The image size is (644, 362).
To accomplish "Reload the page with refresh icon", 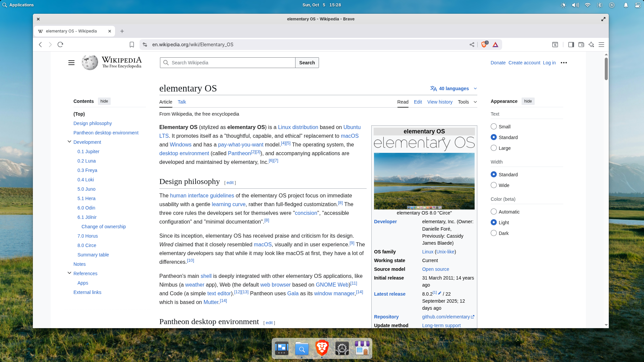I will pyautogui.click(x=60, y=45).
